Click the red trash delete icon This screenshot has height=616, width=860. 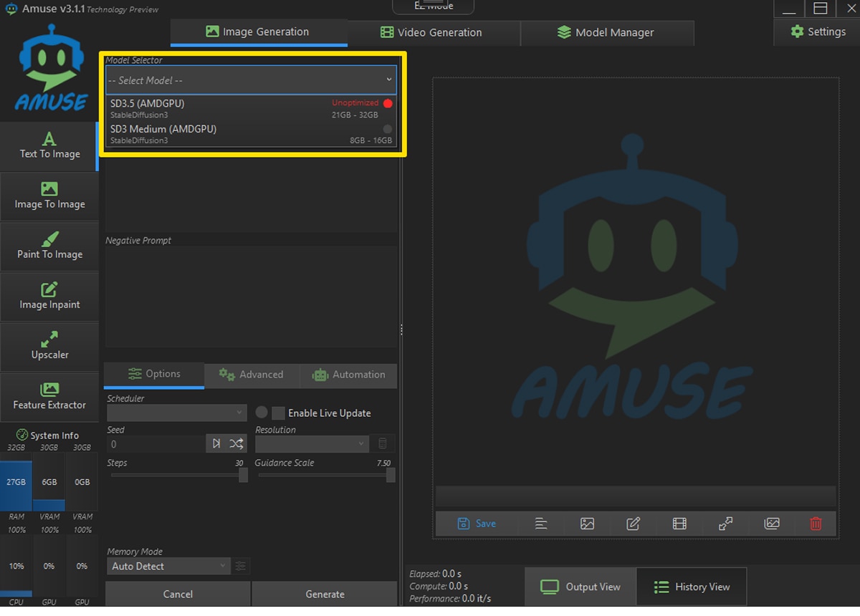(816, 524)
